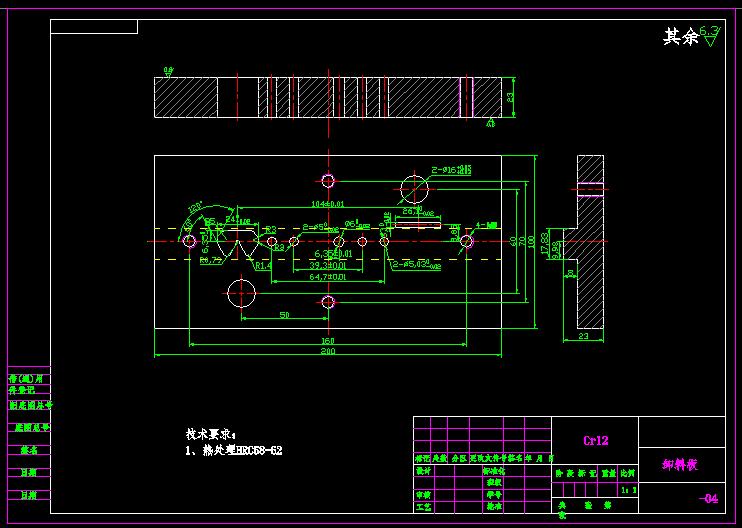
Task: Click the 工艺 title block cell
Action: [x=423, y=507]
